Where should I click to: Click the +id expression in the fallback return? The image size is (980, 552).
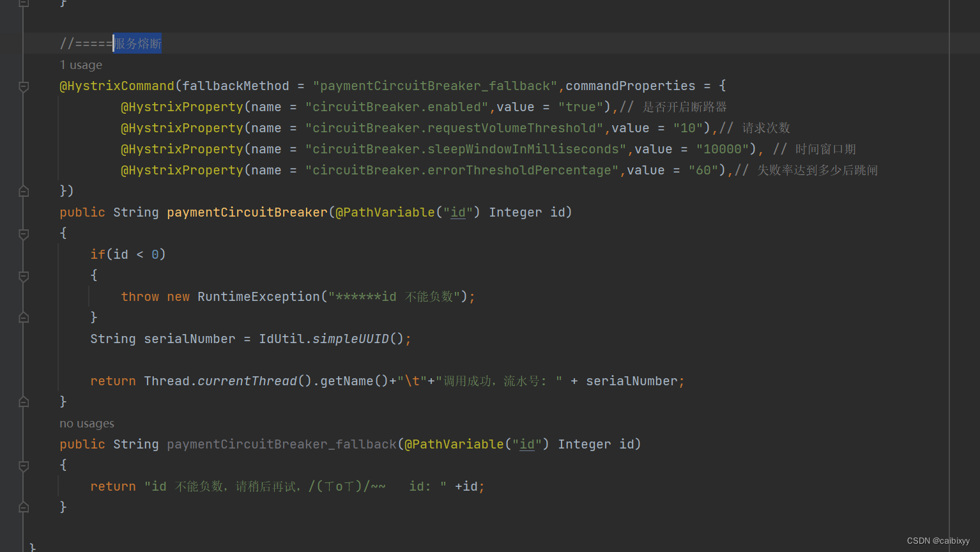[x=466, y=486]
